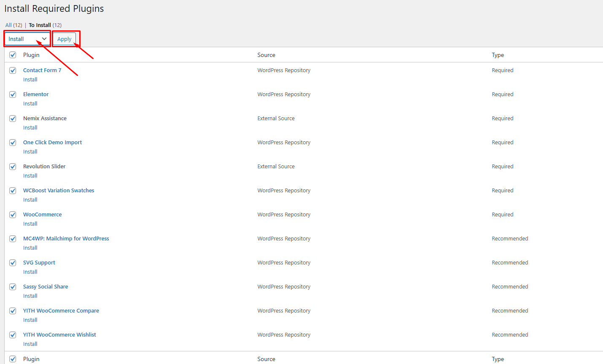Click External Source in Nemix Assistance row
The width and height of the screenshot is (603, 364).
(x=276, y=119)
